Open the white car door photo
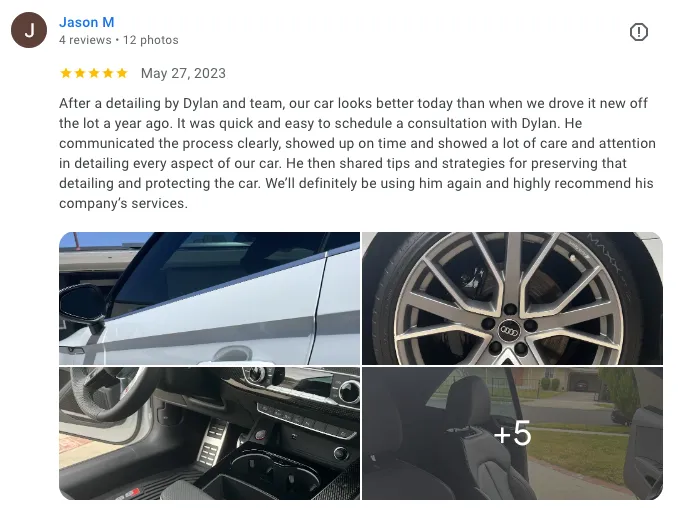 tap(209, 298)
